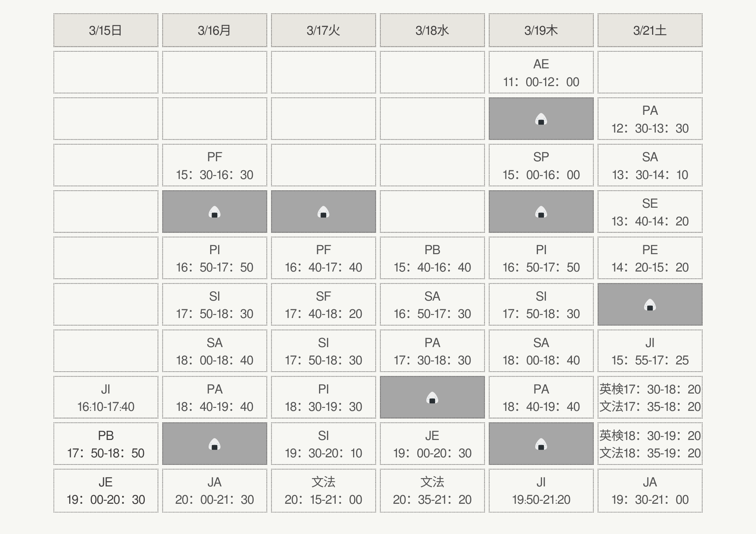Select the rice ball in 3/21土 column

coord(650,305)
